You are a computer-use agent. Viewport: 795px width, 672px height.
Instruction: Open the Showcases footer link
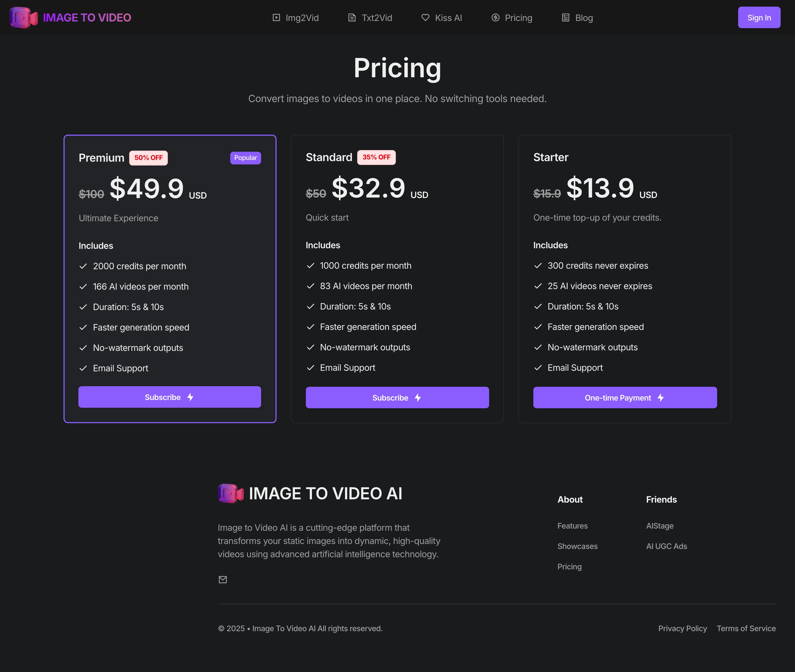click(577, 546)
